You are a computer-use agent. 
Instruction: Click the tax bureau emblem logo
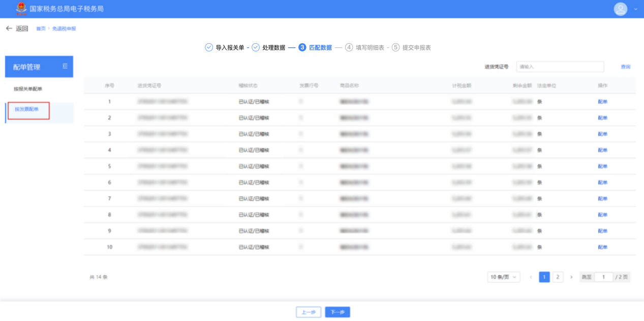[21, 8]
